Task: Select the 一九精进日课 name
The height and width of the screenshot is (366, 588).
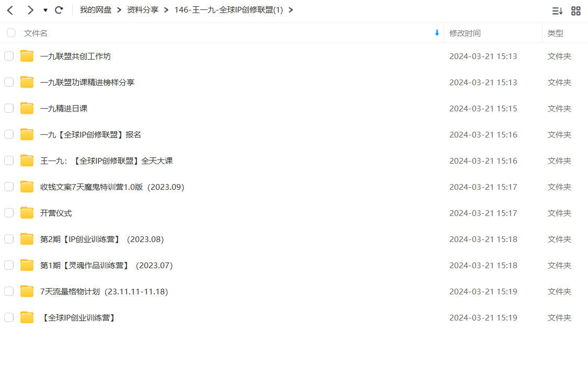Action: point(64,109)
